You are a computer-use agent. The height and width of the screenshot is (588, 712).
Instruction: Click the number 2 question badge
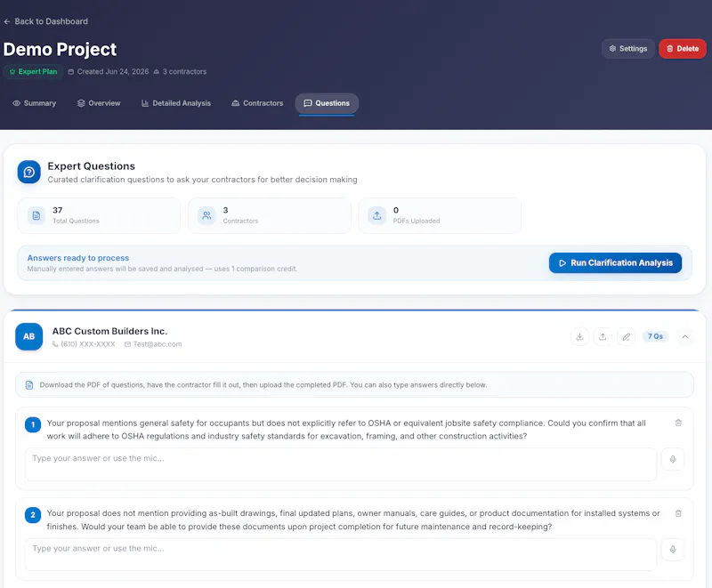(x=33, y=515)
